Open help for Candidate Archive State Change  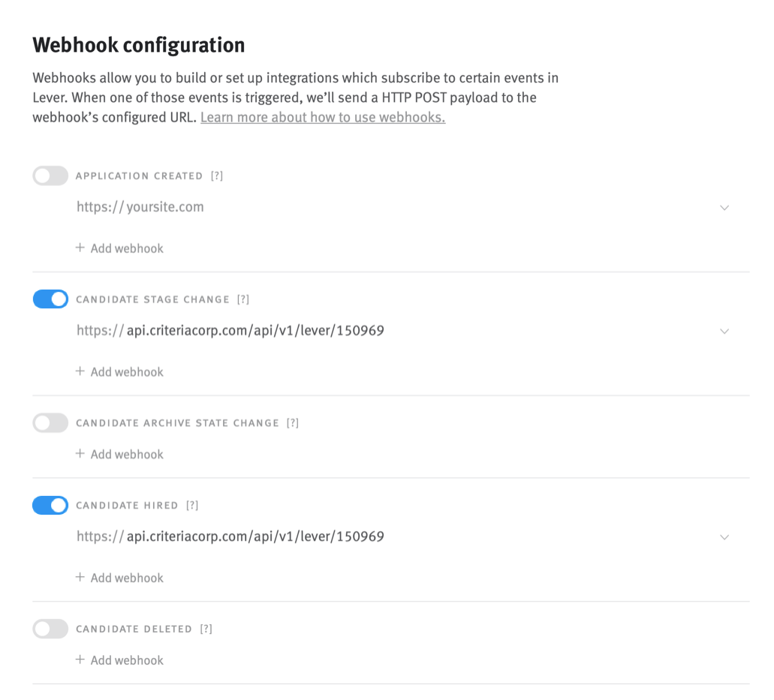click(x=293, y=422)
